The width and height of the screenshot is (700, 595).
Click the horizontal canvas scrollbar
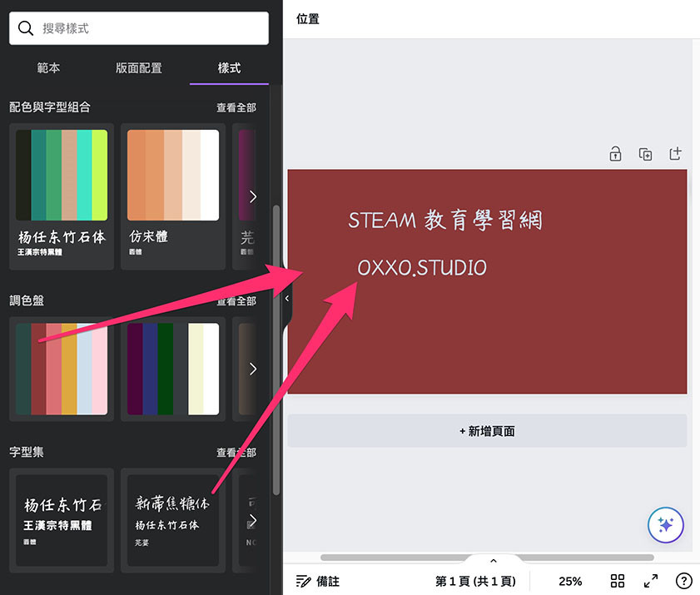[487, 558]
